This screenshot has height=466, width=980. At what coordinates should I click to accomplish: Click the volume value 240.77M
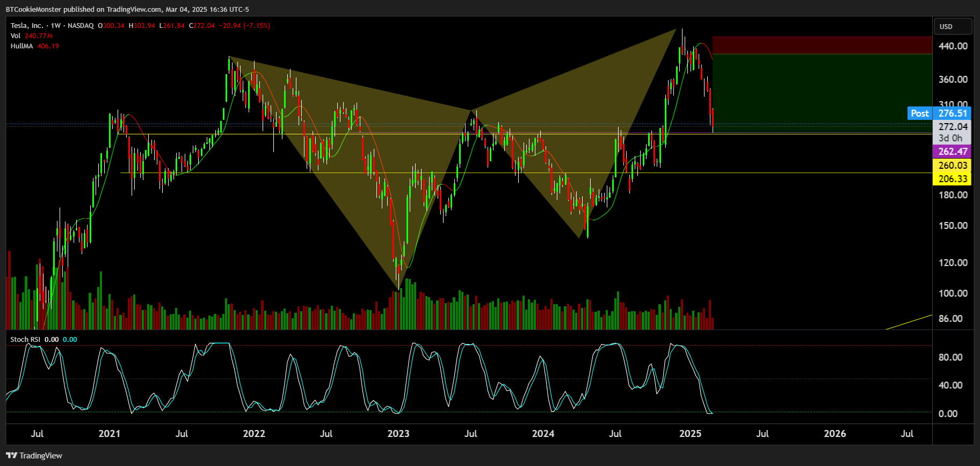pyautogui.click(x=39, y=35)
